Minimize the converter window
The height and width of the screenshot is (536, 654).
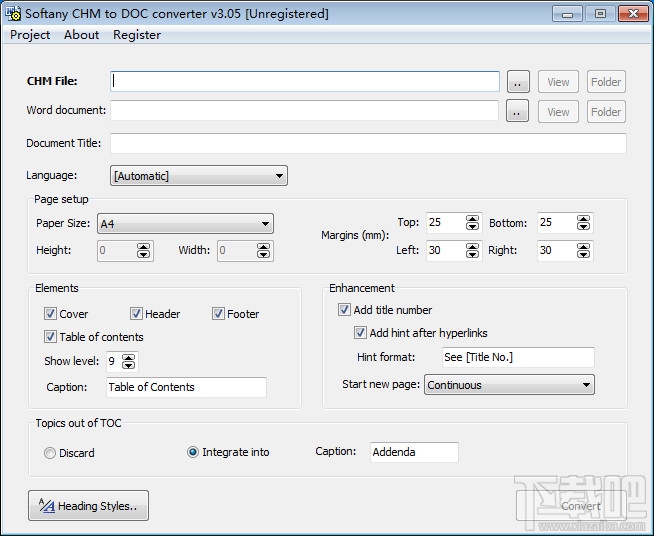coord(567,14)
